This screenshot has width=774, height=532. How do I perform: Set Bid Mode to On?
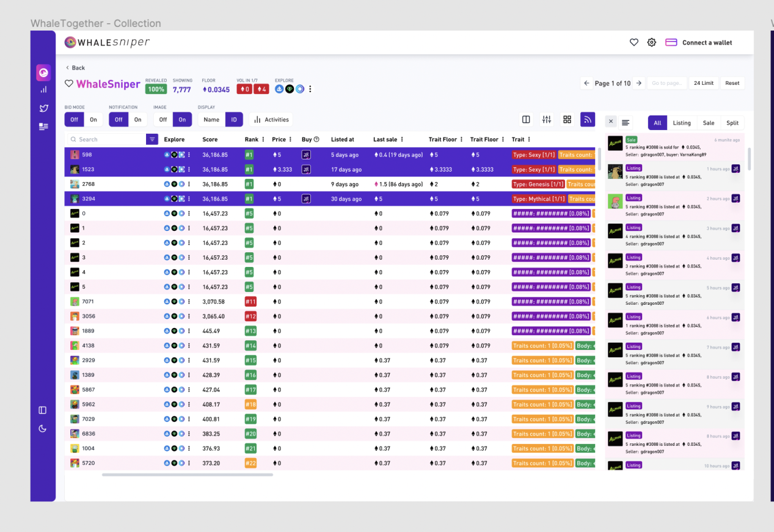(93, 120)
